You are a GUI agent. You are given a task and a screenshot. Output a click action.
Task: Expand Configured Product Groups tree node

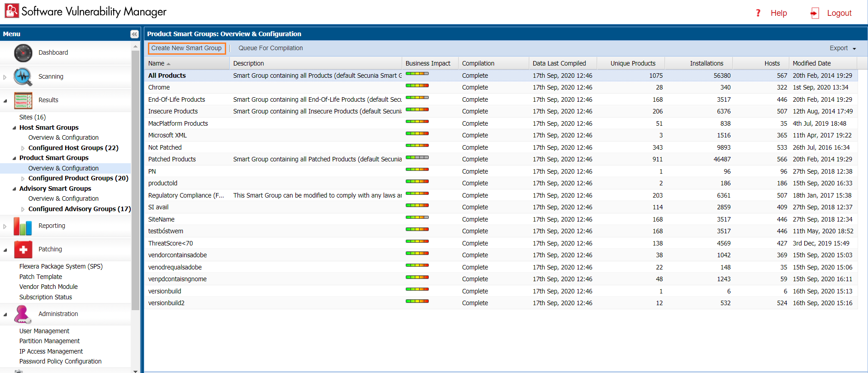(x=23, y=179)
